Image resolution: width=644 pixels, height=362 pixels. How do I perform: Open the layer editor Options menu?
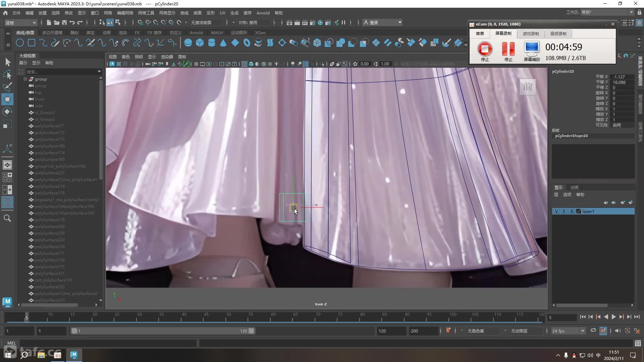(x=567, y=194)
